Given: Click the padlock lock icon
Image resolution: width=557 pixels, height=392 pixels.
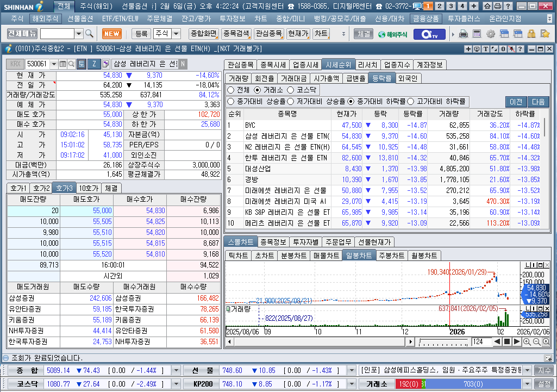Looking at the screenshot, I should point(531,34).
